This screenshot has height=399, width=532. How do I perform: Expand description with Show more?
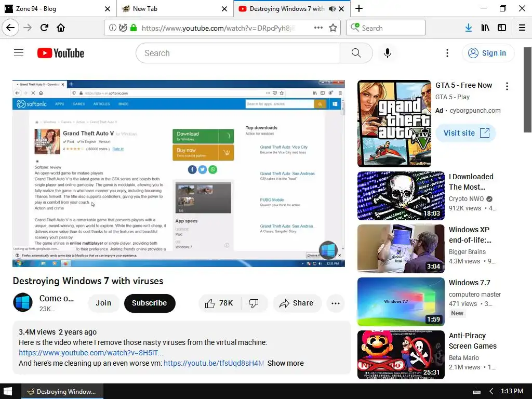[x=285, y=363]
